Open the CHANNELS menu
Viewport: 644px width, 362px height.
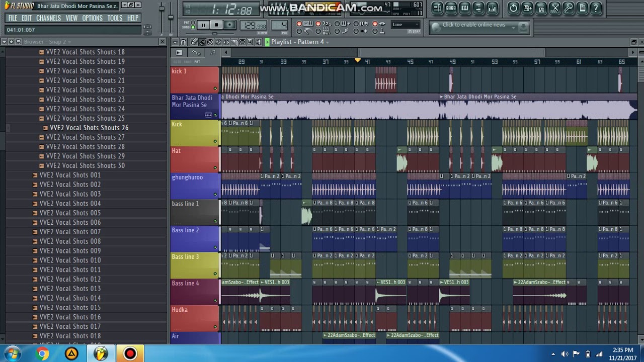[48, 18]
